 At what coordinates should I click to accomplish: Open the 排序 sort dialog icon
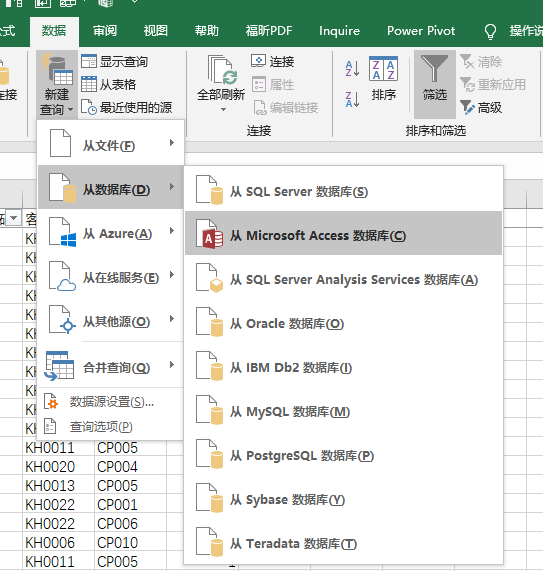pos(383,68)
